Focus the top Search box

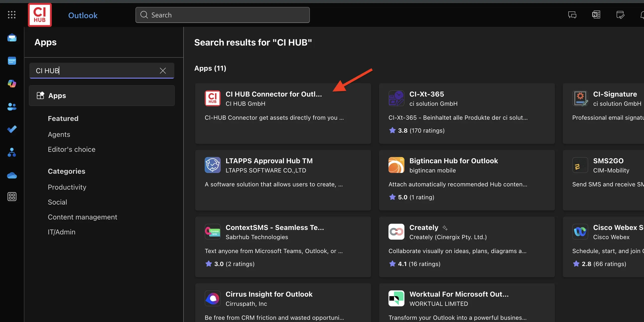pyautogui.click(x=222, y=15)
